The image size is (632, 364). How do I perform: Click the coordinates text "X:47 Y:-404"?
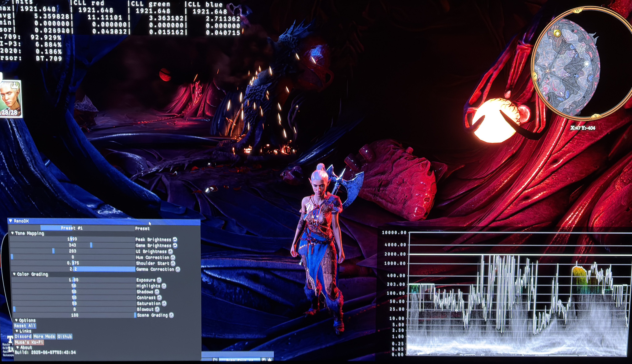click(583, 128)
